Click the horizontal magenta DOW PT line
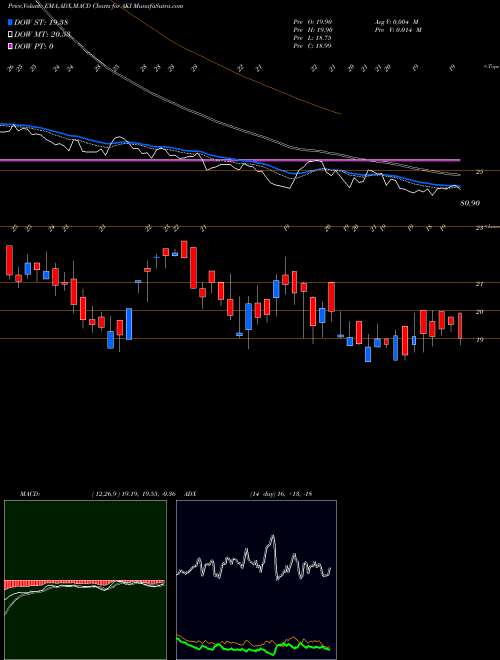 tap(230, 160)
